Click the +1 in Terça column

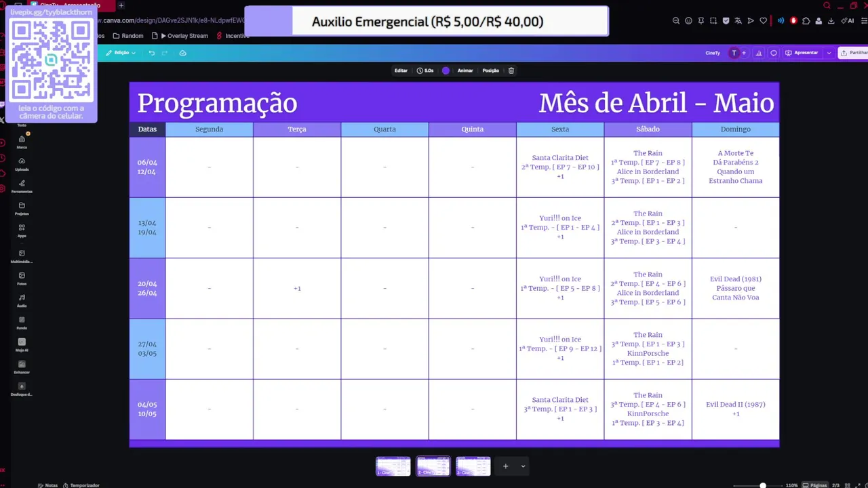[297, 288]
